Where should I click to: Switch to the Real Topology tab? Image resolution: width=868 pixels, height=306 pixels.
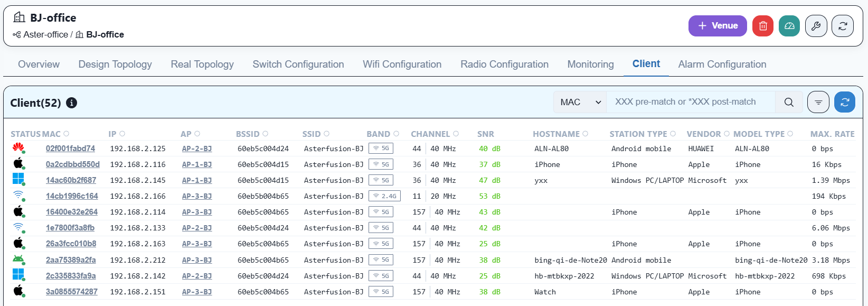pyautogui.click(x=202, y=64)
